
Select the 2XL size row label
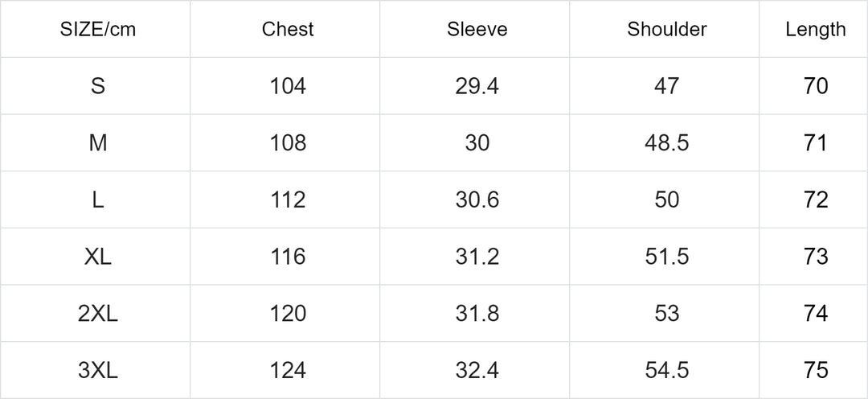click(x=97, y=314)
